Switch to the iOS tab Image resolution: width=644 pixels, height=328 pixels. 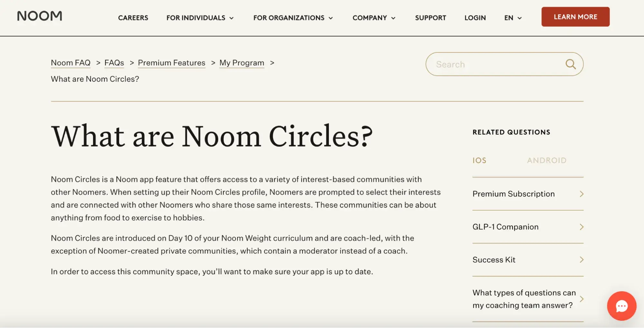tap(479, 160)
